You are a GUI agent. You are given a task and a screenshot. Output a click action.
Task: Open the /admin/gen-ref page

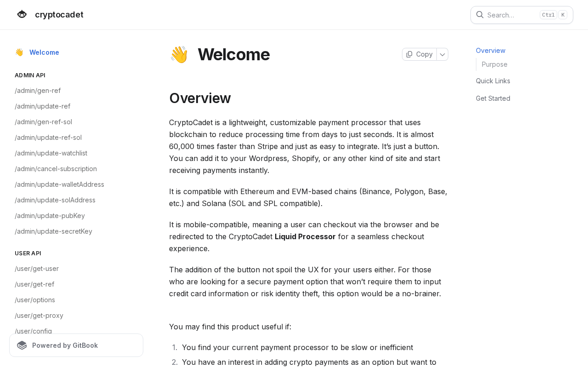pos(38,91)
